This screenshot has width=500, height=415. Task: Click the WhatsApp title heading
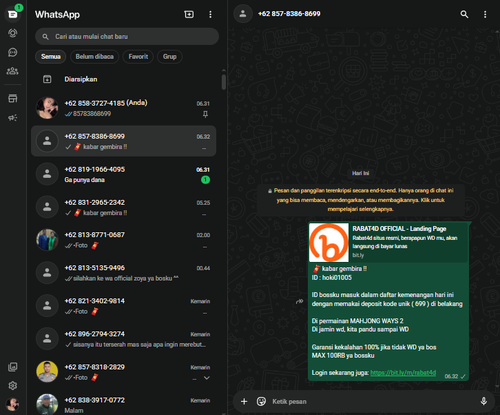(57, 15)
